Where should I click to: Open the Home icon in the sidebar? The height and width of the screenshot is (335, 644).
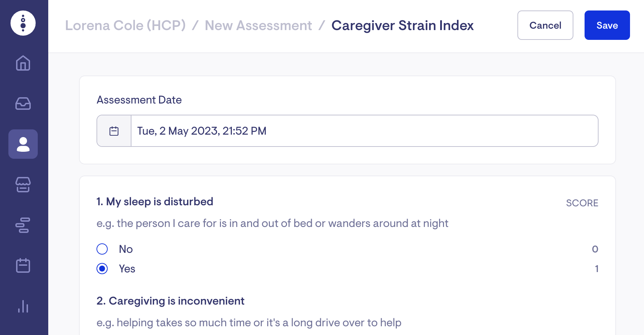coord(23,63)
